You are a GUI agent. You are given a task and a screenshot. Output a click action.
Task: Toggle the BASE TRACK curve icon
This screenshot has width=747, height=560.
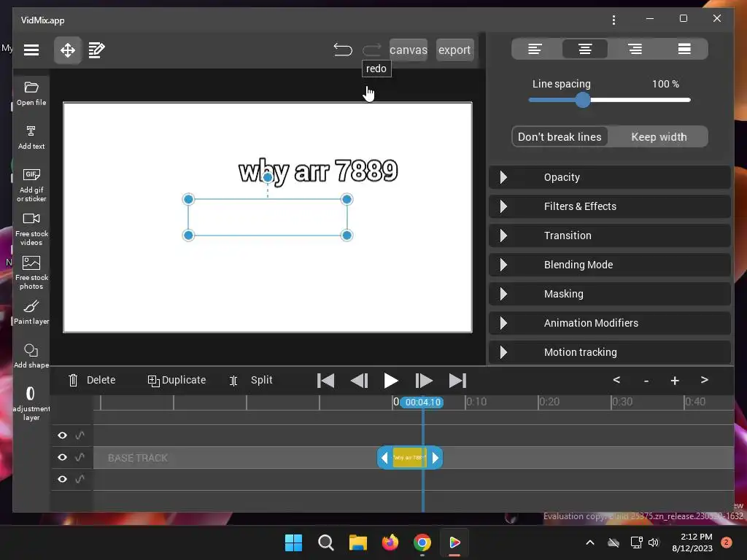click(x=80, y=457)
